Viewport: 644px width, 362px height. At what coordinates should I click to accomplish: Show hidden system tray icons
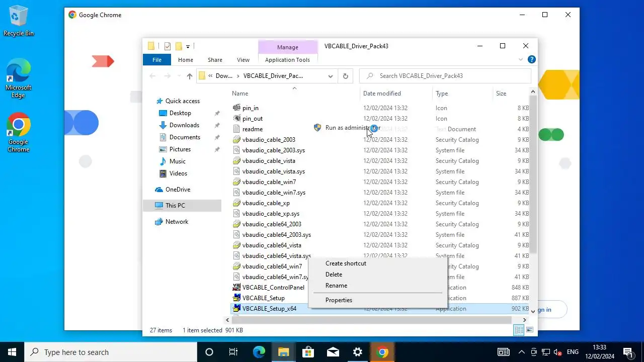pyautogui.click(x=521, y=352)
